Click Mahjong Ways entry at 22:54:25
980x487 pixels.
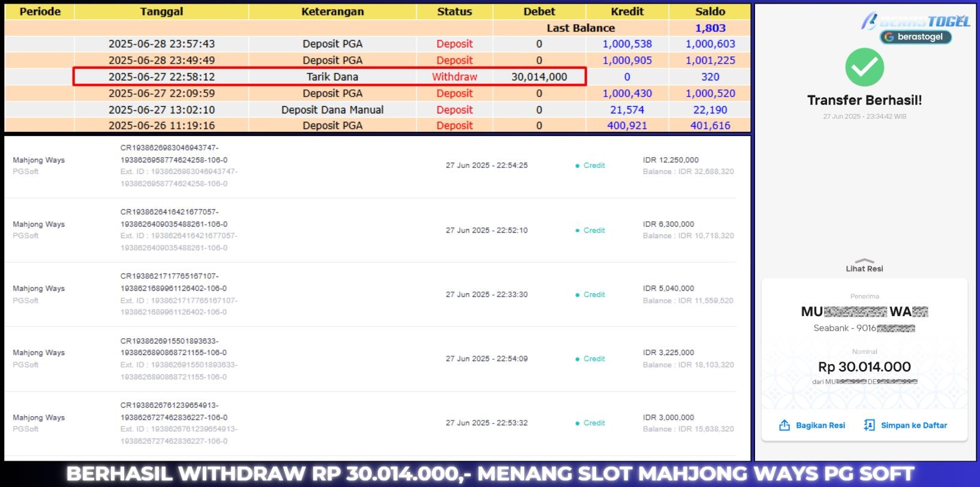tap(38, 160)
